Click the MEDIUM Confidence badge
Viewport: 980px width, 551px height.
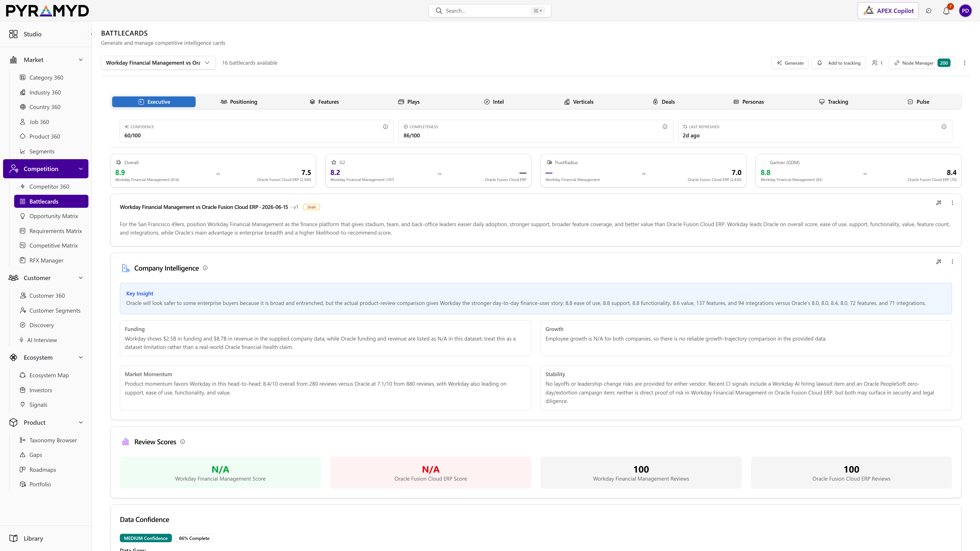(x=146, y=538)
